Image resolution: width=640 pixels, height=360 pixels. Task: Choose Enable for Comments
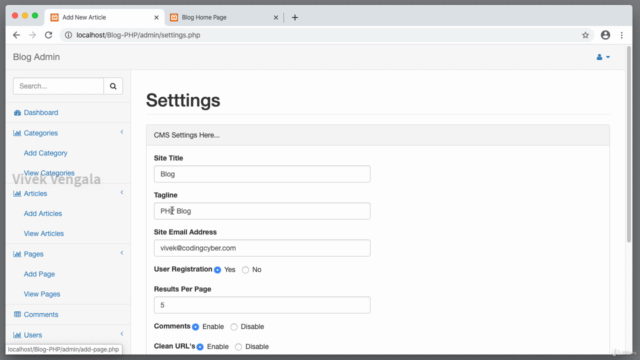pos(196,327)
